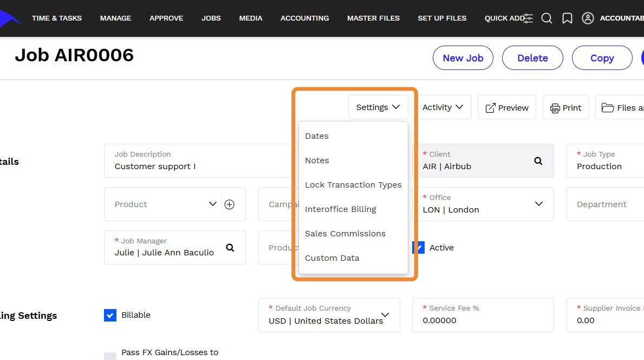Click the Job Manager field text

[x=164, y=252]
